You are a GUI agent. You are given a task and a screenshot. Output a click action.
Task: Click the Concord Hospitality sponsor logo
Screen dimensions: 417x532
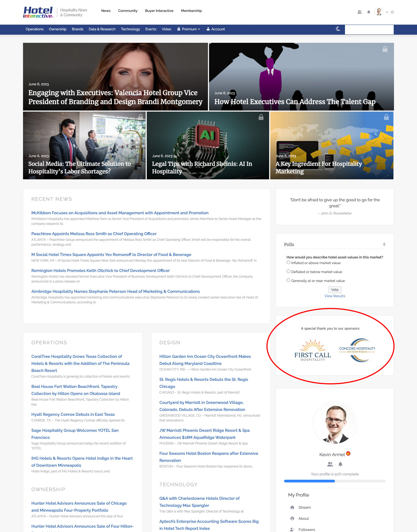(x=357, y=350)
